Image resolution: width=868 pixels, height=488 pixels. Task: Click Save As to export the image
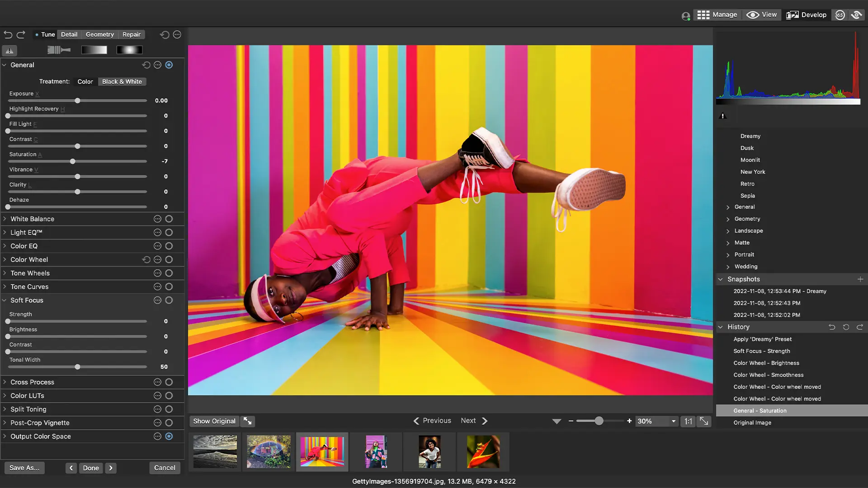coord(24,468)
